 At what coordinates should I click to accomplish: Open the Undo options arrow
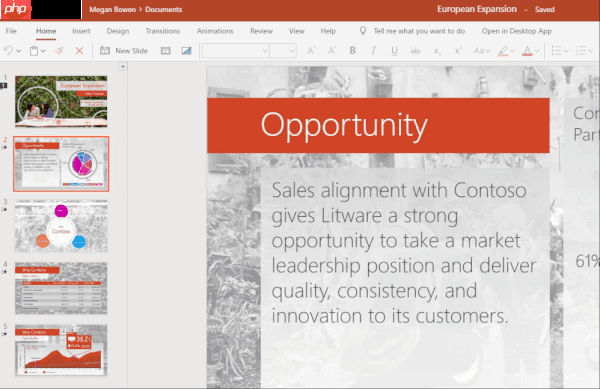tap(18, 51)
